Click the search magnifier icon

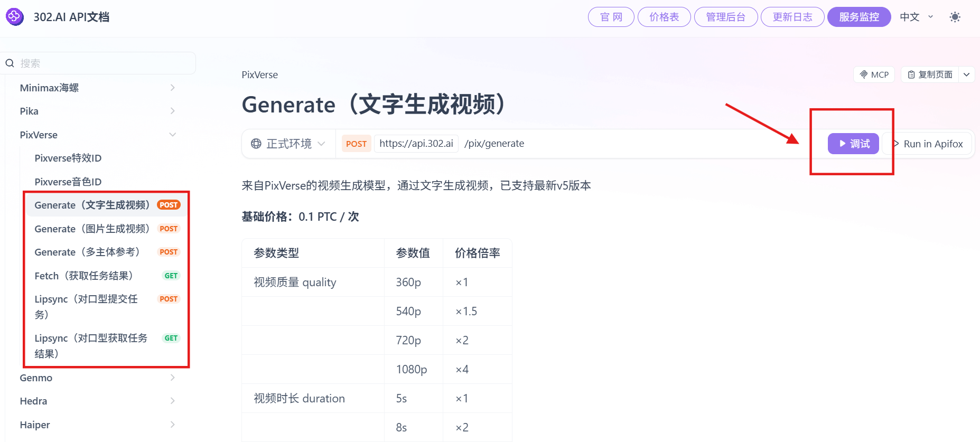tap(10, 63)
